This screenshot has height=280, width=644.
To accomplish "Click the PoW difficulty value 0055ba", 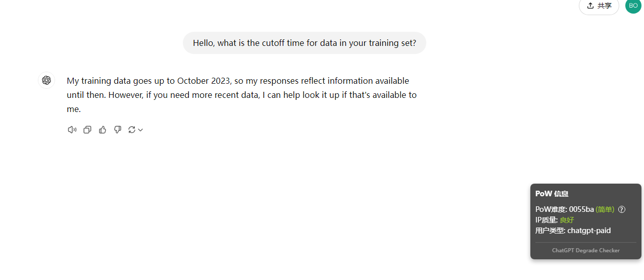I will coord(581,209).
